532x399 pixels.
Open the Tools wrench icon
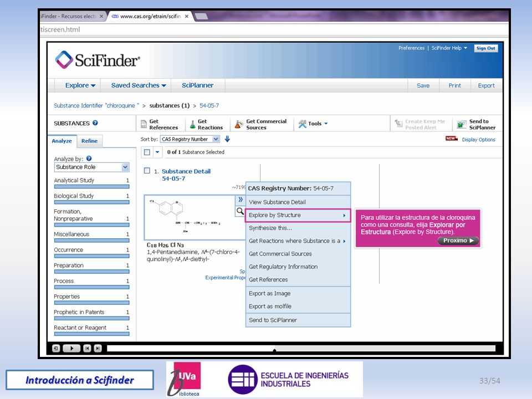tap(303, 124)
